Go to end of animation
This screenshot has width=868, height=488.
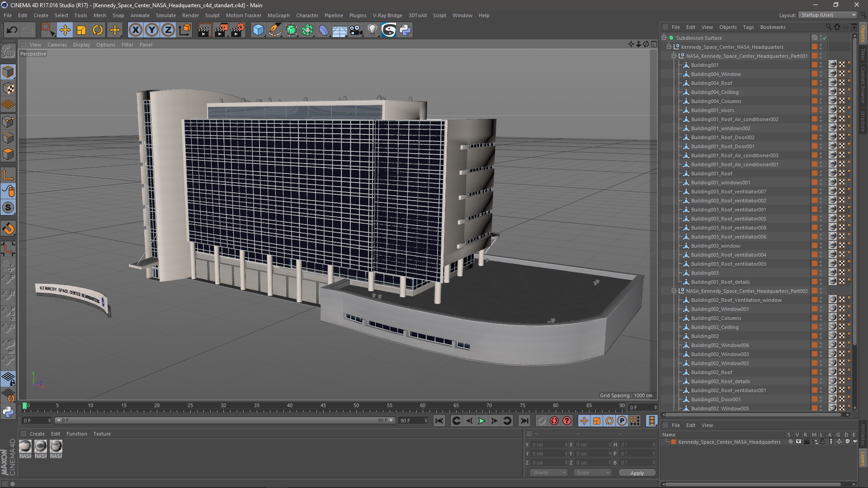point(524,421)
